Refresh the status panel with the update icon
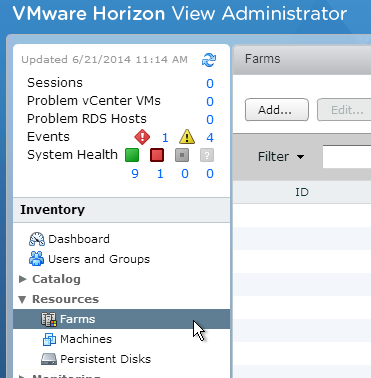 [209, 60]
